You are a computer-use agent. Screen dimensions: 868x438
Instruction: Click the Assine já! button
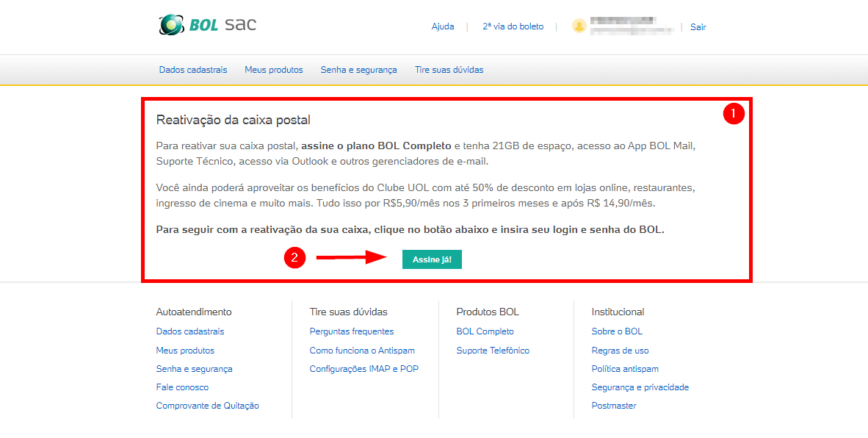[432, 259]
